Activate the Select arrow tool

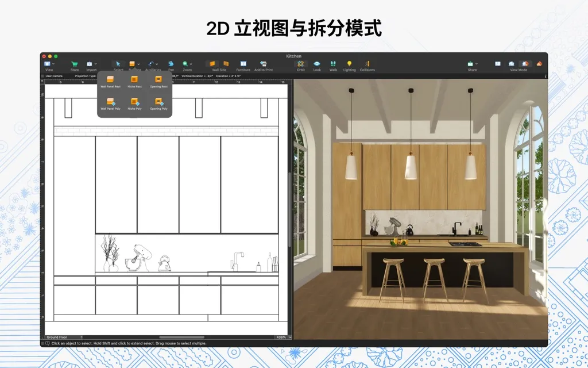pos(118,64)
